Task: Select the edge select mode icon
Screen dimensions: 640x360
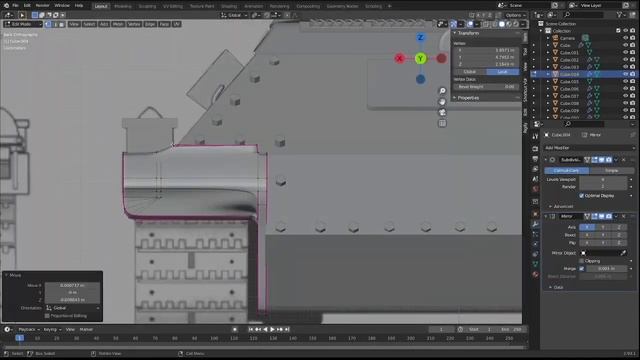Action: [56, 24]
